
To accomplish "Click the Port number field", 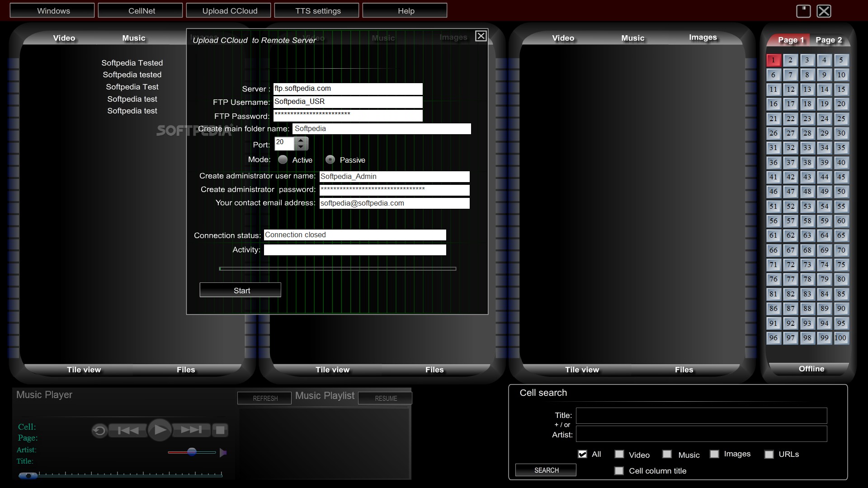I will [x=284, y=144].
